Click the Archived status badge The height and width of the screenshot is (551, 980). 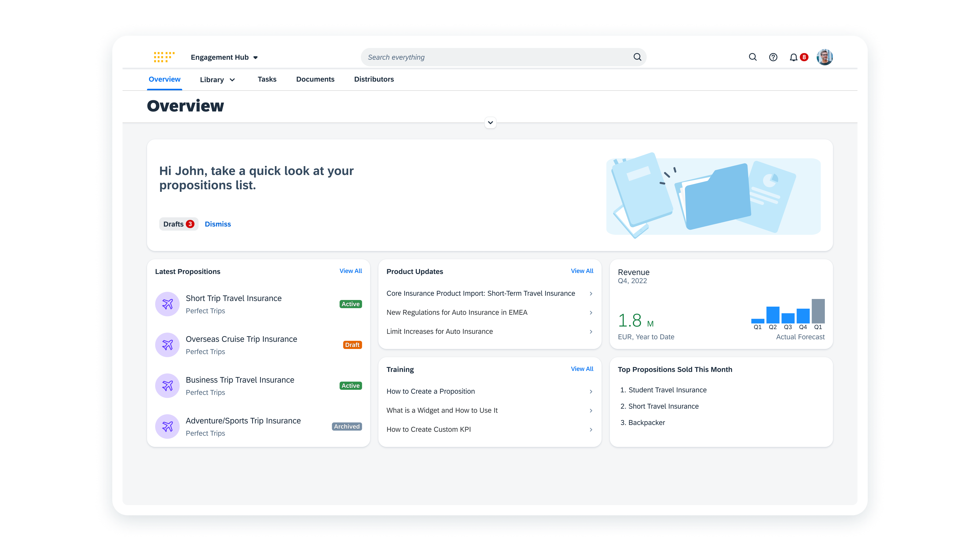[x=347, y=427]
